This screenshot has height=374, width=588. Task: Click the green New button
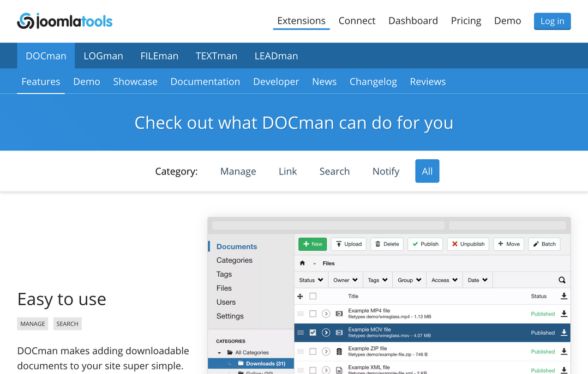tap(313, 244)
